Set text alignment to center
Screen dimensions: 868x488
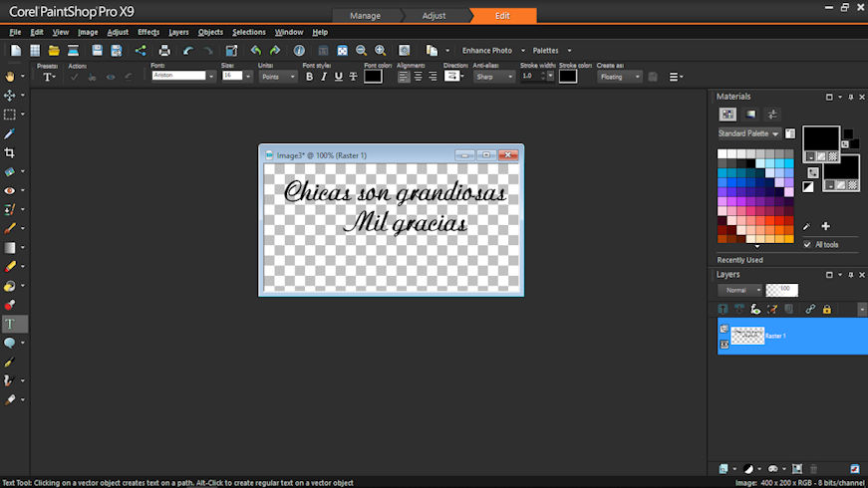click(x=418, y=77)
